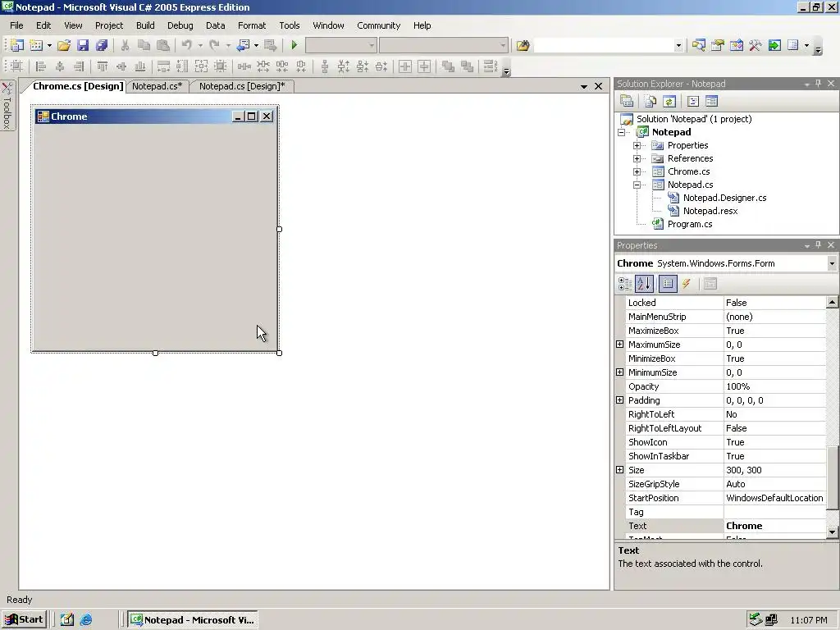
Task: Click the Make Same Size layout icon
Action: 202,66
